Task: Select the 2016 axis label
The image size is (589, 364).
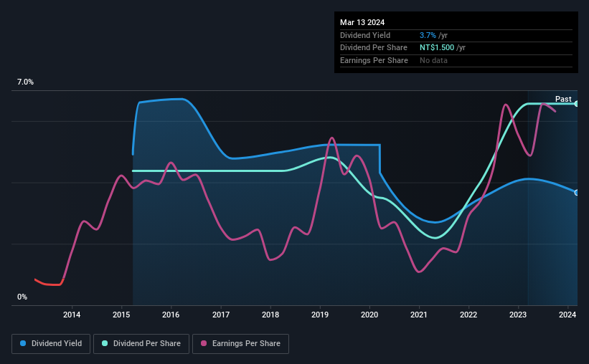Action: click(171, 315)
